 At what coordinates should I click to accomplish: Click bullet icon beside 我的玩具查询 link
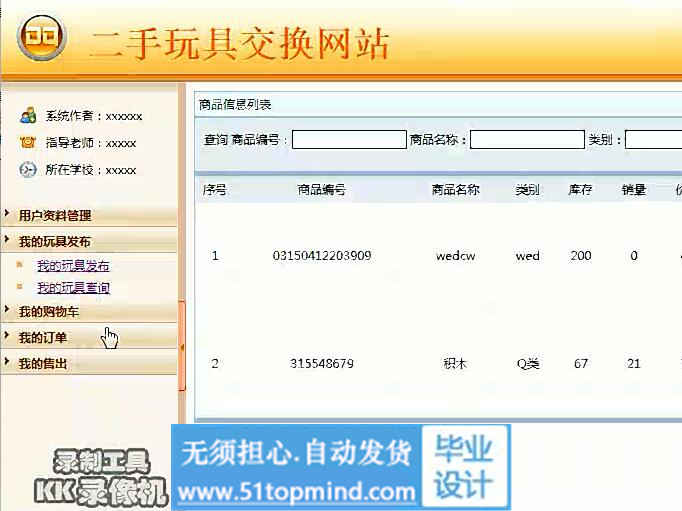19,287
